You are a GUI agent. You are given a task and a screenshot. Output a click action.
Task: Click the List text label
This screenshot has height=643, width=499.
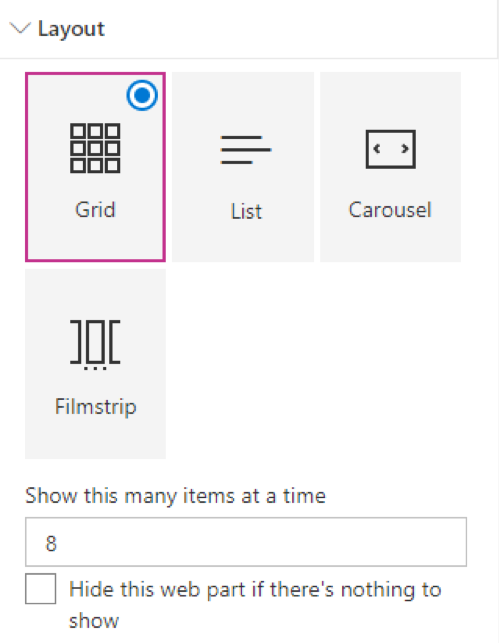(246, 211)
